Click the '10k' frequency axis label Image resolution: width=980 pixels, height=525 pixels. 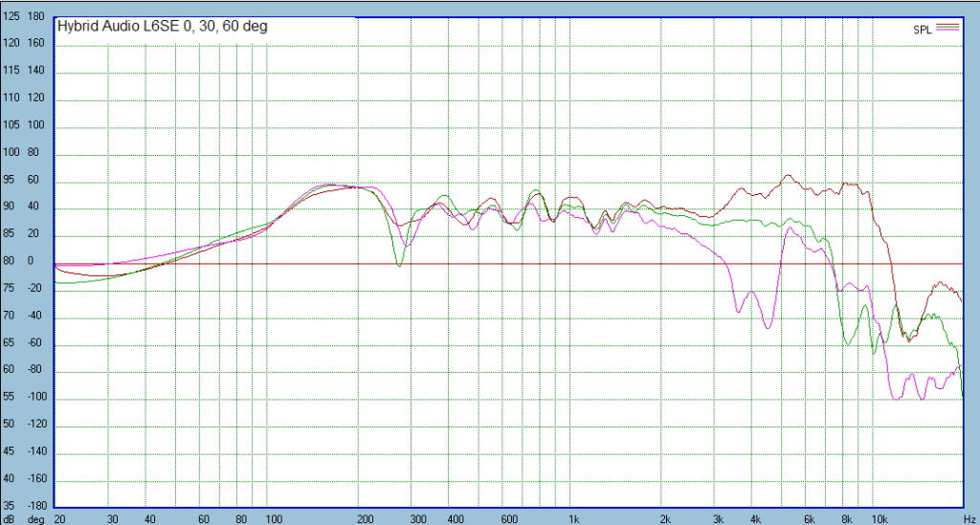click(880, 519)
